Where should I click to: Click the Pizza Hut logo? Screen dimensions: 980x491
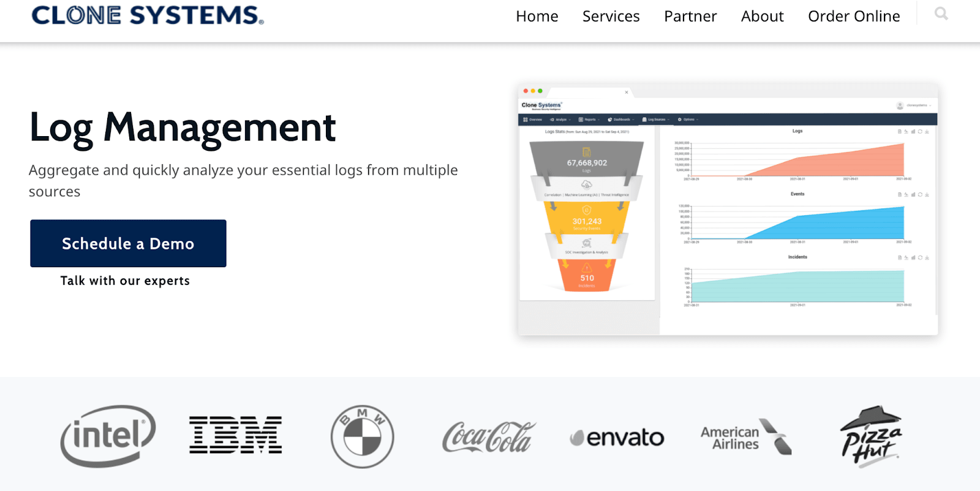point(872,436)
